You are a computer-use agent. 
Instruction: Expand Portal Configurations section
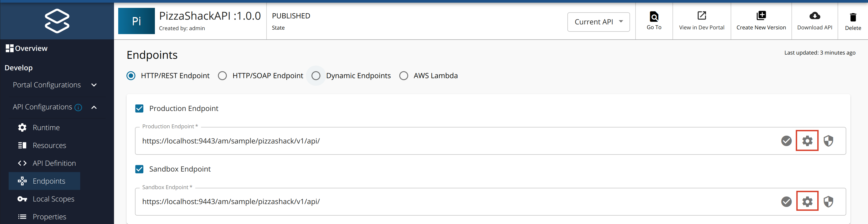click(x=94, y=85)
